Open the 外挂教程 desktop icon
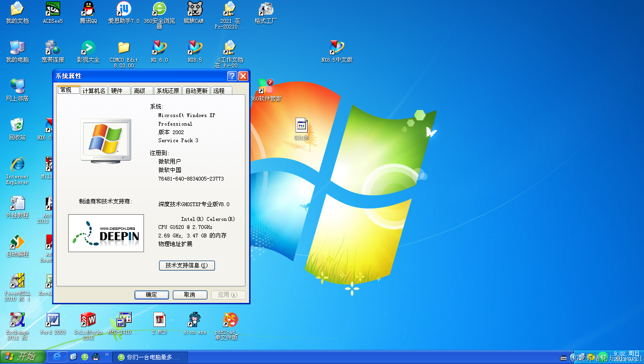The height and width of the screenshot is (364, 644). tap(17, 207)
